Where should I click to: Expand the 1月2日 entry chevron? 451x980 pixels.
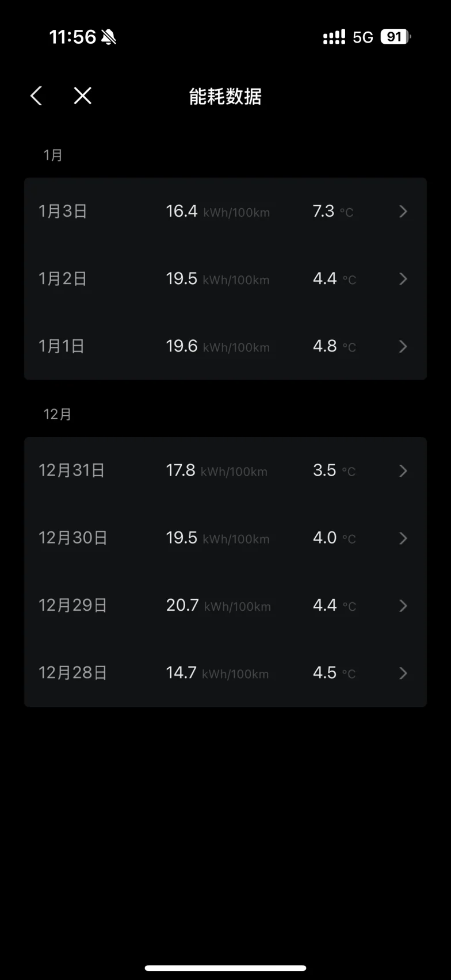tap(403, 279)
